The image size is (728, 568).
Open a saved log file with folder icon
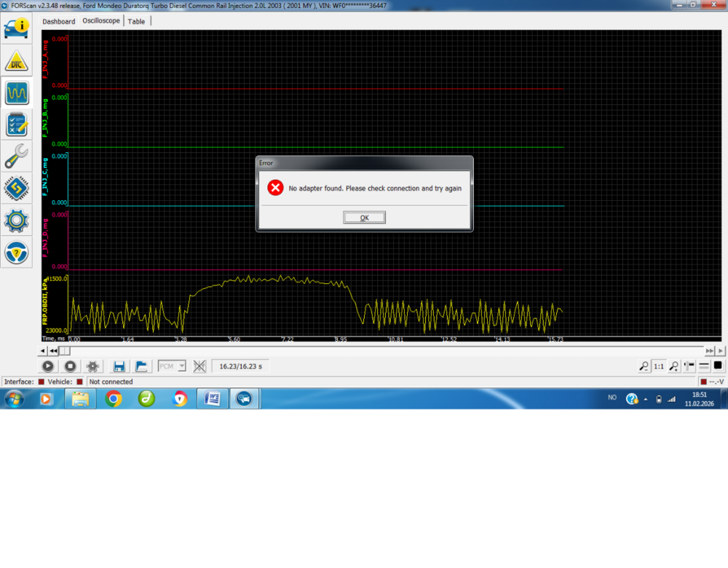click(141, 366)
